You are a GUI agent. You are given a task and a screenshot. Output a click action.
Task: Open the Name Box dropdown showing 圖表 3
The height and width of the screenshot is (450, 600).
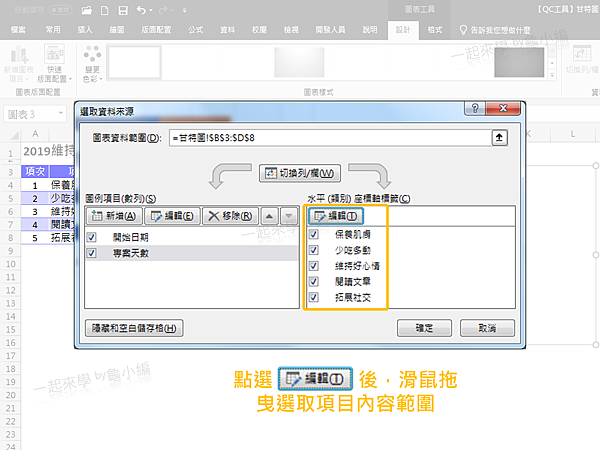[61, 113]
